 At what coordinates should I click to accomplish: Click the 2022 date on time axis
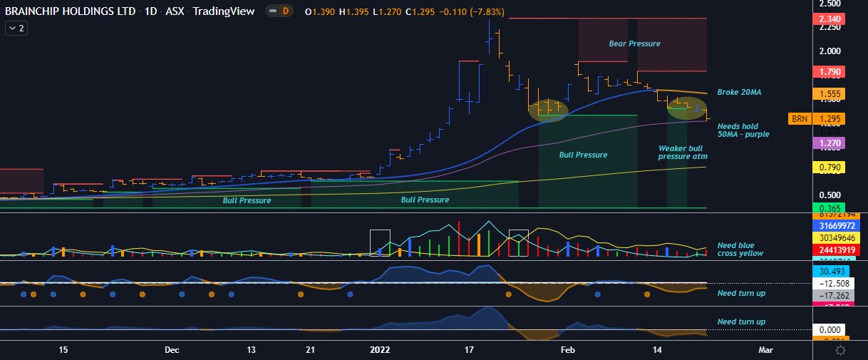(381, 350)
